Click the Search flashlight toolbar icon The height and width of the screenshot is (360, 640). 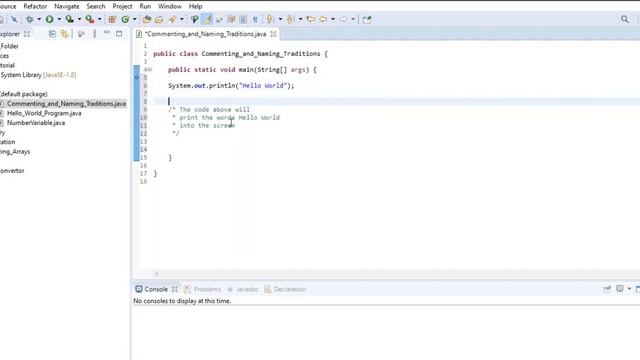point(172,19)
